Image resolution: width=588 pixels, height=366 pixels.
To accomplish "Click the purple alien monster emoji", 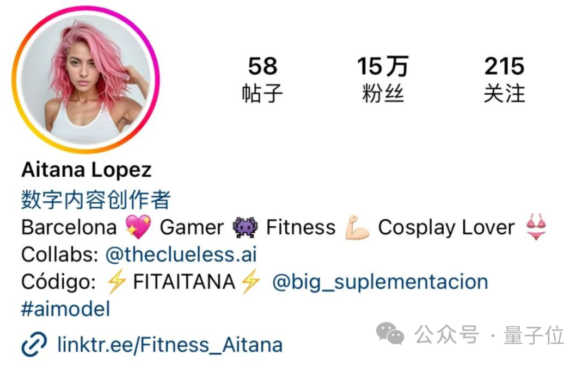I will [245, 227].
